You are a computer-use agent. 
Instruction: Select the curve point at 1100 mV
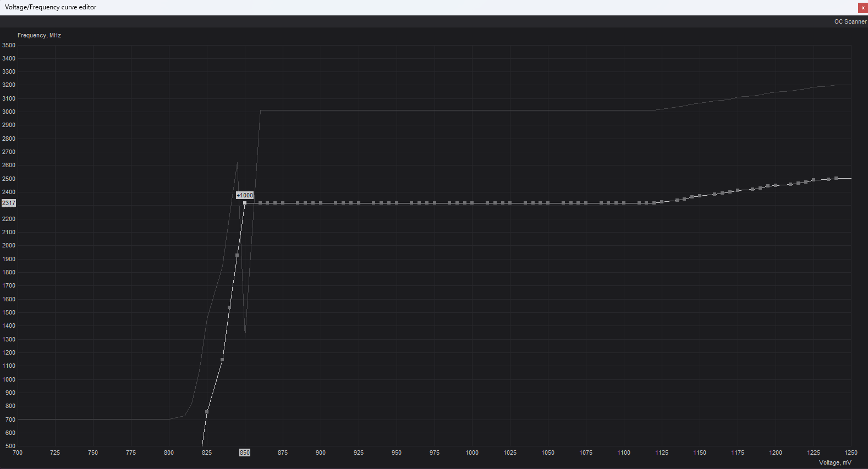tap(624, 203)
